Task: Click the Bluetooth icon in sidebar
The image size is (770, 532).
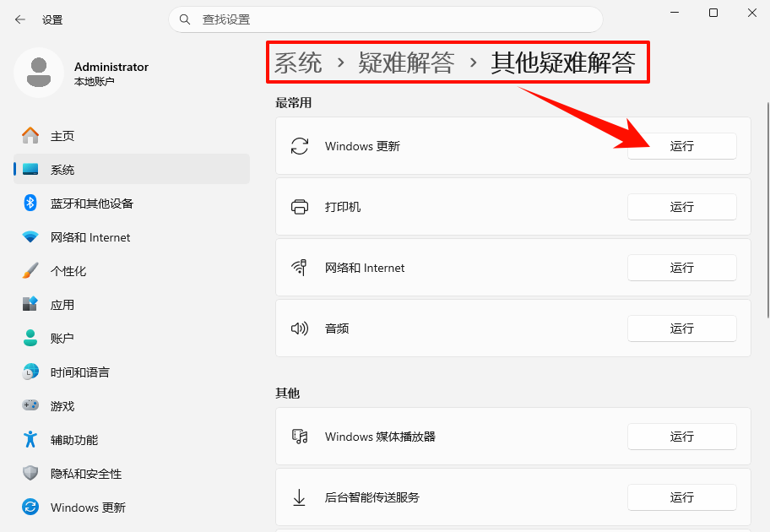Action: coord(30,203)
